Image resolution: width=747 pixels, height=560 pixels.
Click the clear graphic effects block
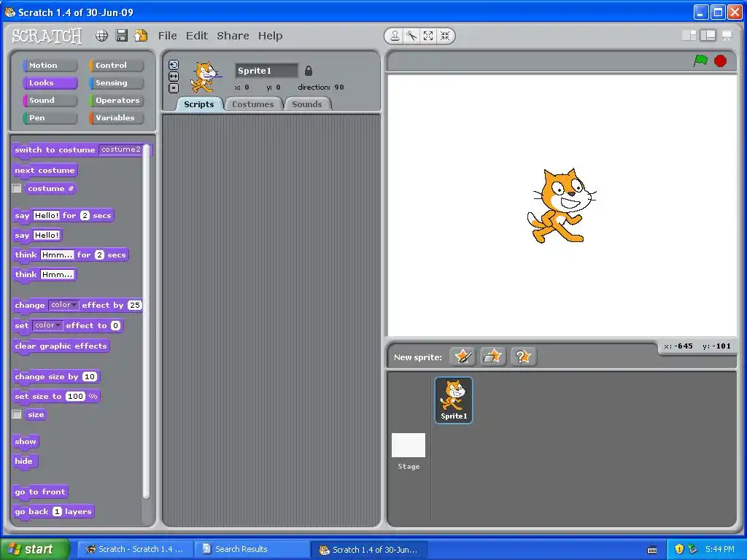(61, 346)
